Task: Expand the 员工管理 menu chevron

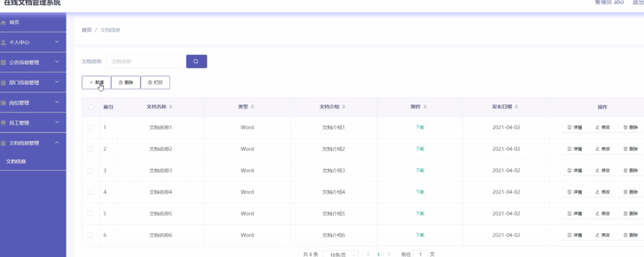Action: click(x=57, y=123)
